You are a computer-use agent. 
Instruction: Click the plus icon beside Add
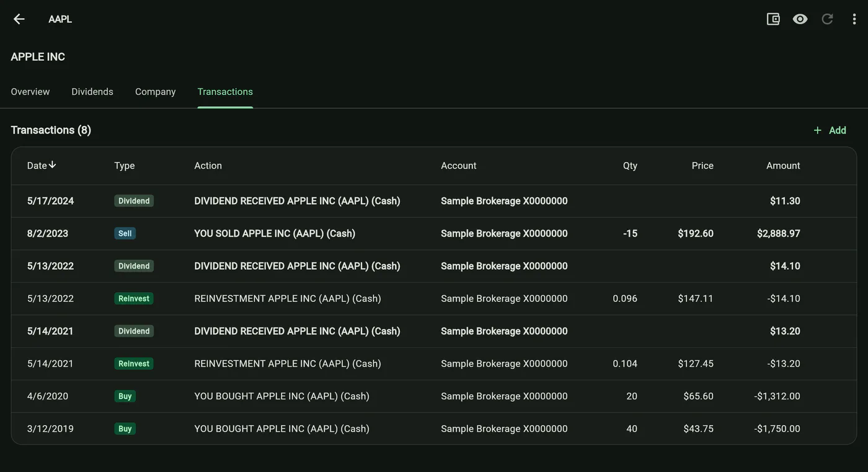(817, 130)
